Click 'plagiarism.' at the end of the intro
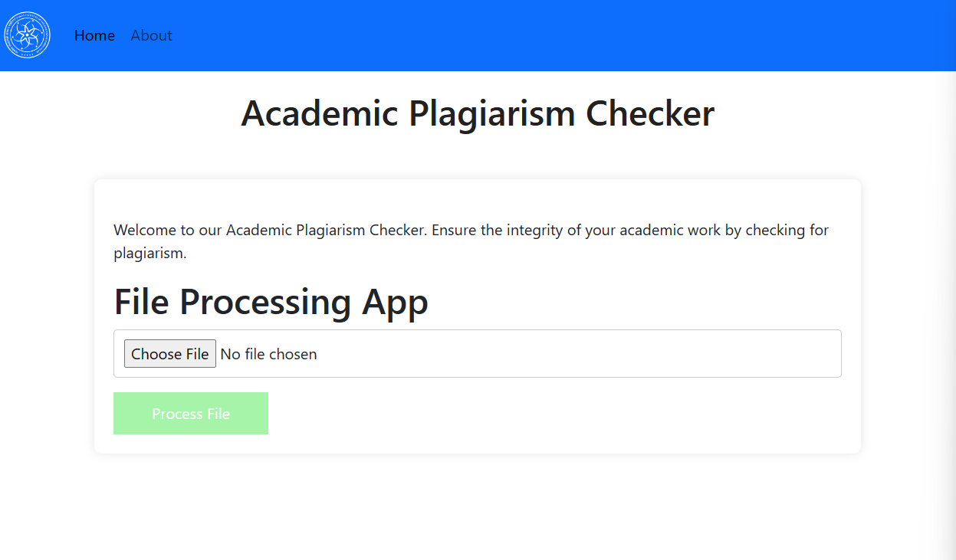 click(x=150, y=254)
